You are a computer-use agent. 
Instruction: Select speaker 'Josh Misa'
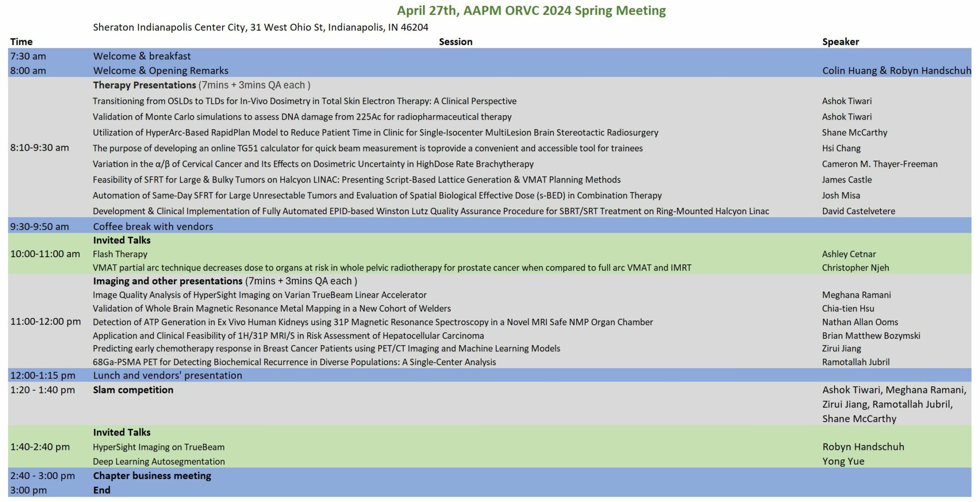pos(841,196)
